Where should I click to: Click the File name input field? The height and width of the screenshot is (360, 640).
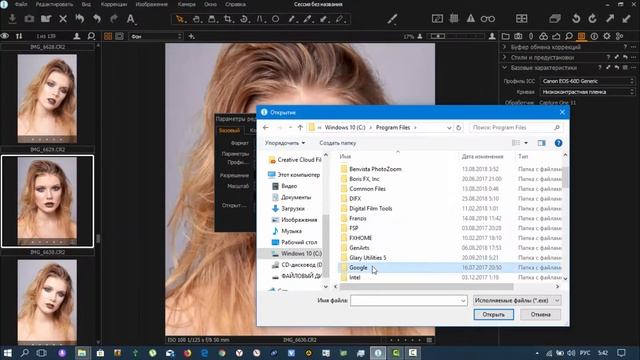409,300
